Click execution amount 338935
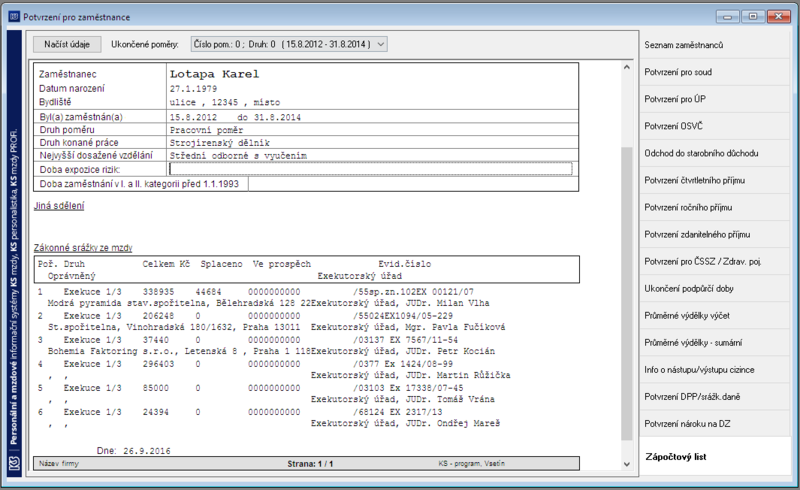Viewport: 800px width, 490px height. pos(158,292)
